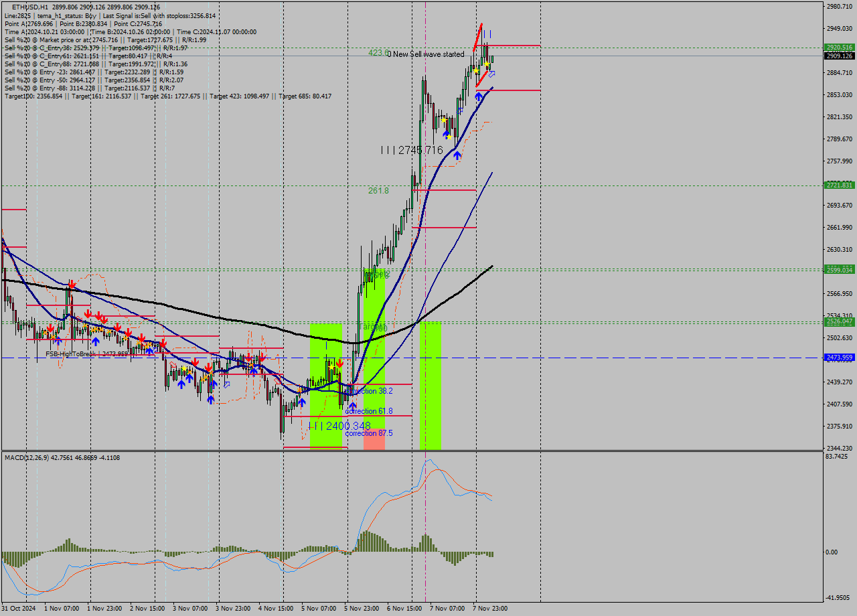Click the current price tag 2909.126
Viewport: 857px width, 616px height.
click(x=839, y=56)
